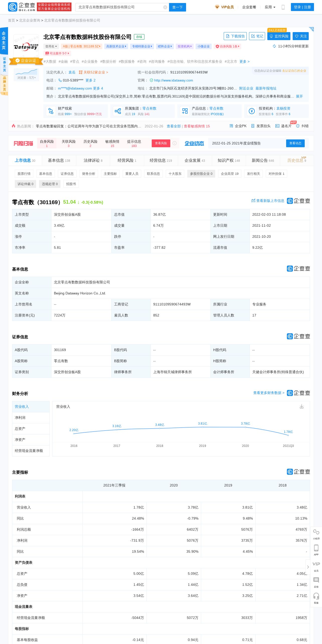Open 发票抬头 invoice info
Viewport: 322px width, 644px height.
[261, 126]
